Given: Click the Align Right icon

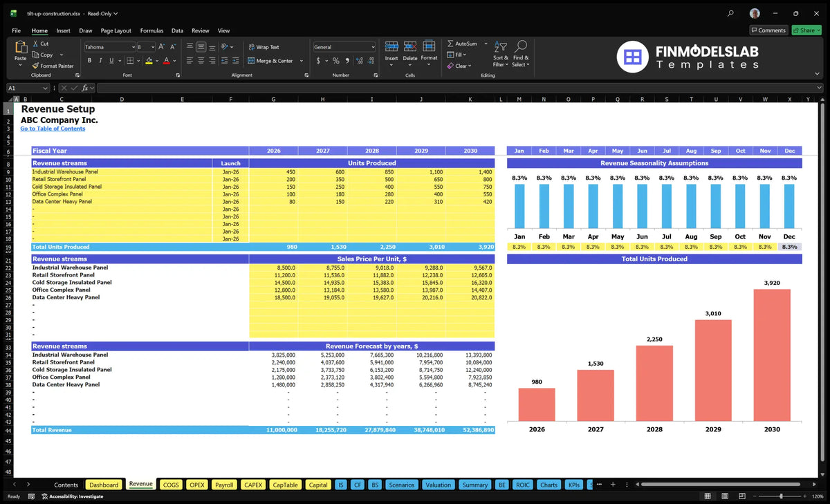Looking at the screenshot, I should coord(212,61).
